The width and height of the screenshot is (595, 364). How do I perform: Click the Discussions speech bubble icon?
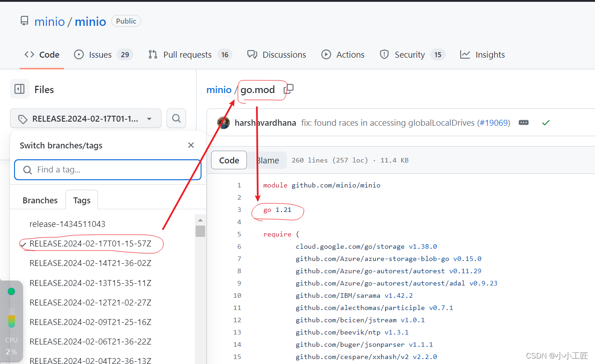pos(252,54)
